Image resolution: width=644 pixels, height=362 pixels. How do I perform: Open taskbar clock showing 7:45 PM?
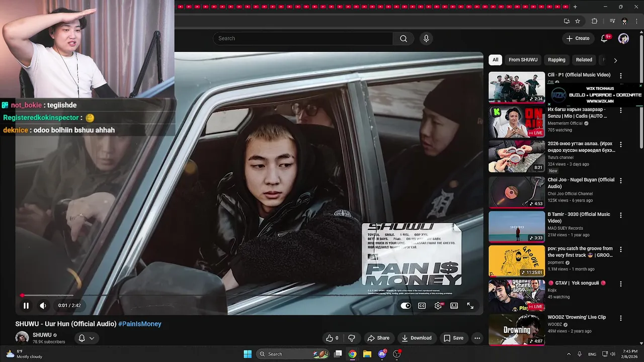click(630, 354)
